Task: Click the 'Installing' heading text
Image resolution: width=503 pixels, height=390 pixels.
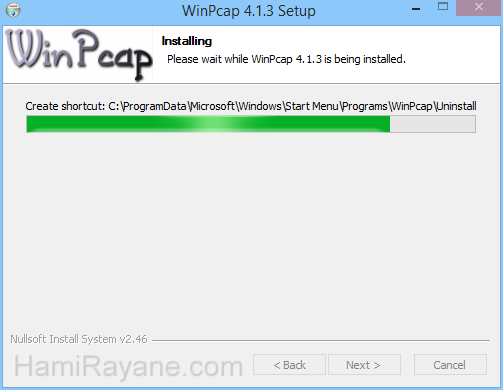Action: [x=187, y=41]
